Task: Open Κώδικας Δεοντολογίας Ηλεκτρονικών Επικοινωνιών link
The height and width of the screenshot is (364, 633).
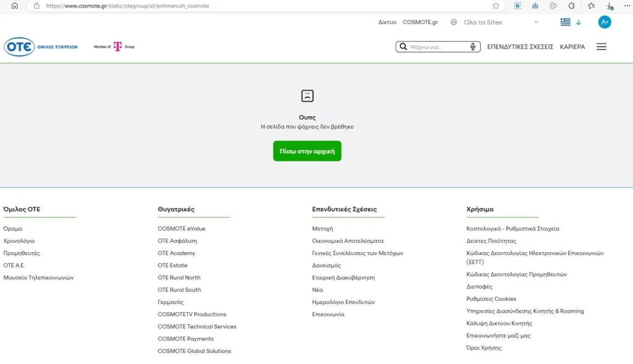Action: pyautogui.click(x=535, y=258)
